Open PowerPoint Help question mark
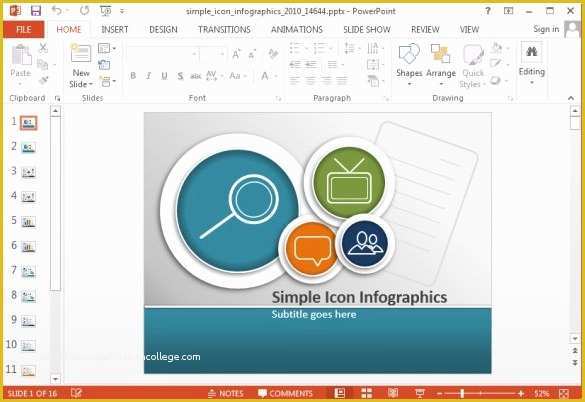This screenshot has width=585, height=402. tap(488, 11)
